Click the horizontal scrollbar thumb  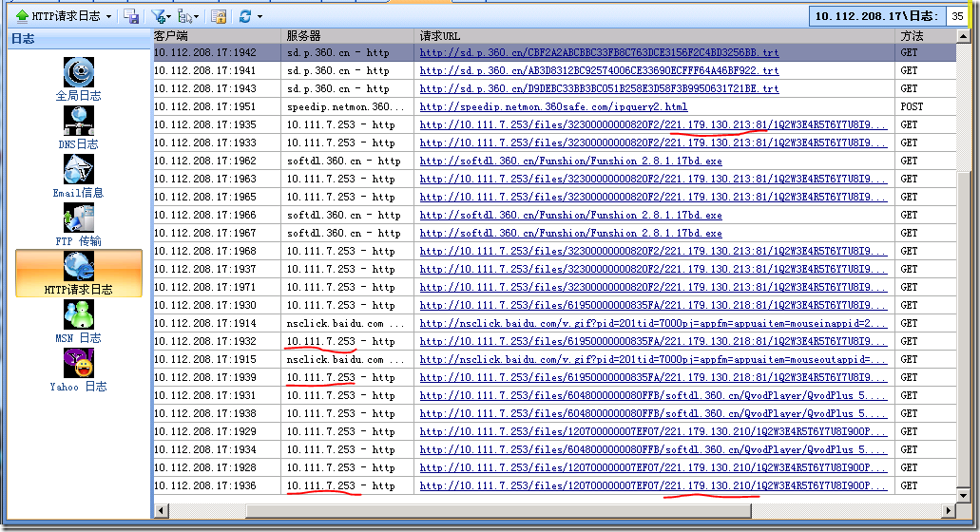[x=498, y=511]
